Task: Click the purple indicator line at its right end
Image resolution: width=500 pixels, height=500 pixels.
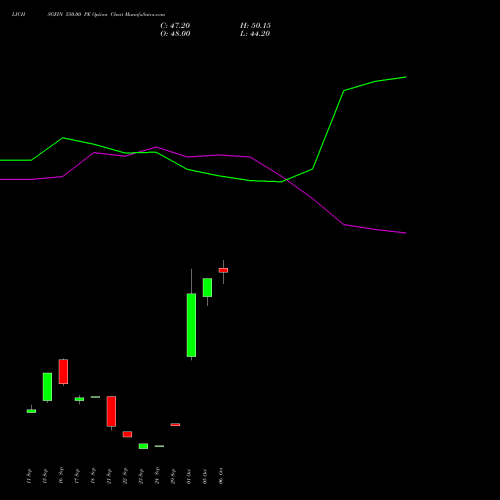Action: [405, 233]
